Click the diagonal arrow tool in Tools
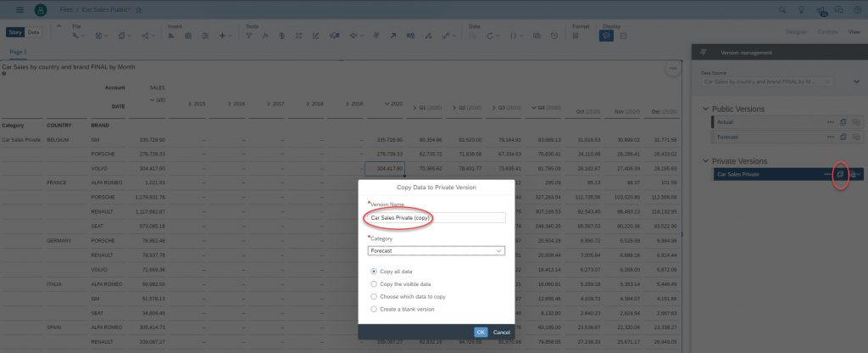This screenshot has width=868, height=353. pos(393,36)
